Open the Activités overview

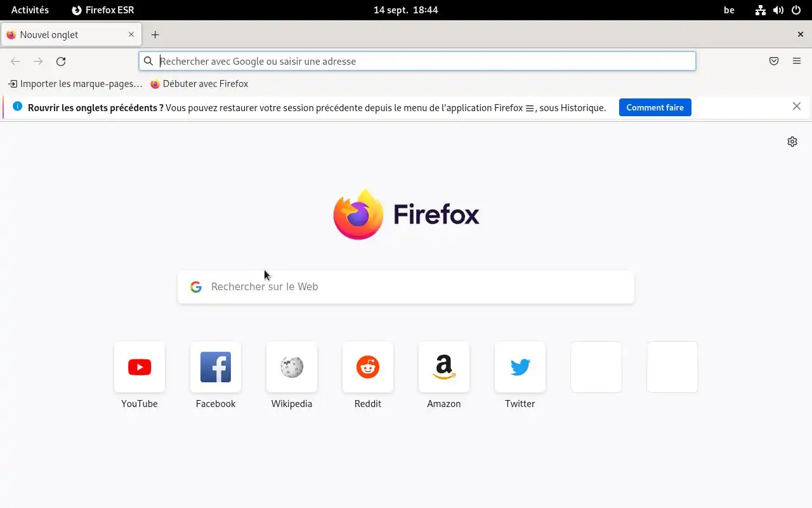30,10
